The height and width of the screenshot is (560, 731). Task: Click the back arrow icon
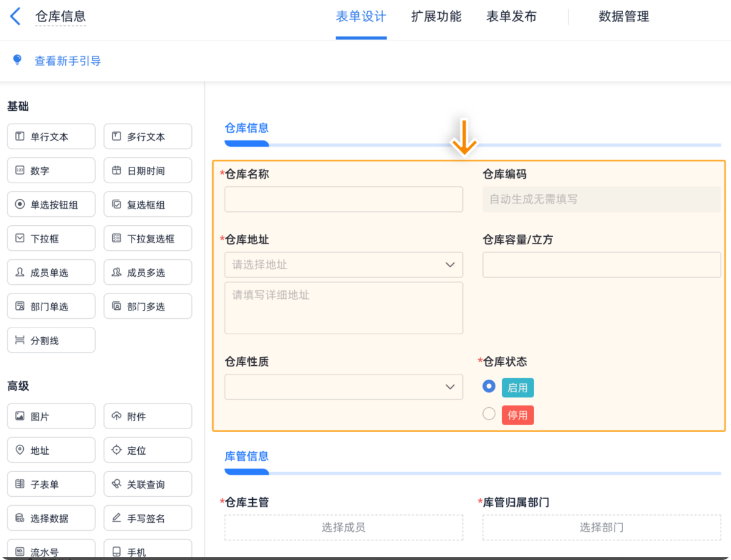point(16,16)
